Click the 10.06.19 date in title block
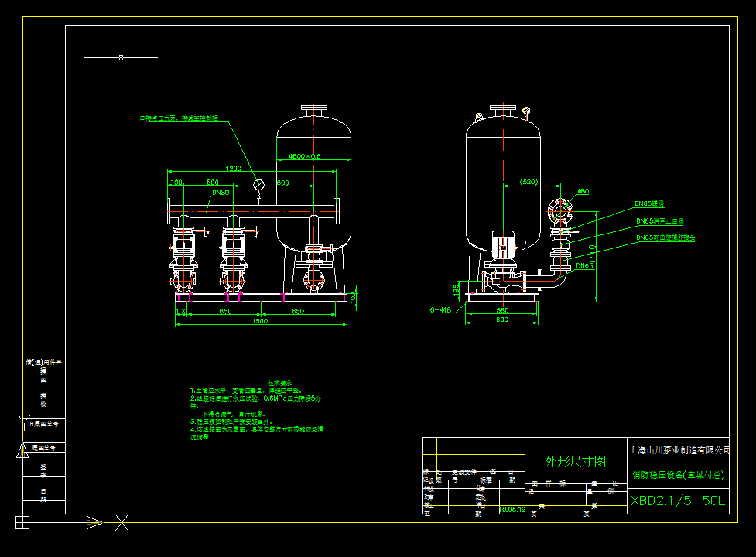This screenshot has width=756, height=557. point(512,509)
